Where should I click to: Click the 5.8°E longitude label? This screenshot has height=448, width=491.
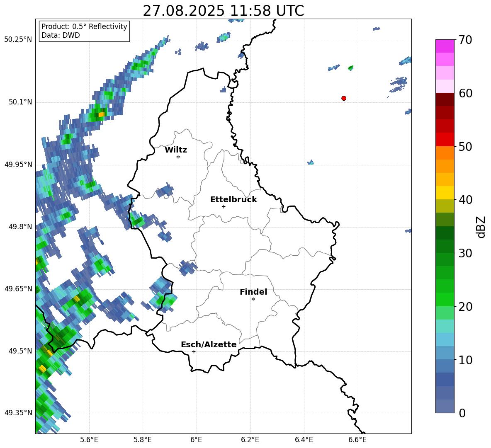143,440
